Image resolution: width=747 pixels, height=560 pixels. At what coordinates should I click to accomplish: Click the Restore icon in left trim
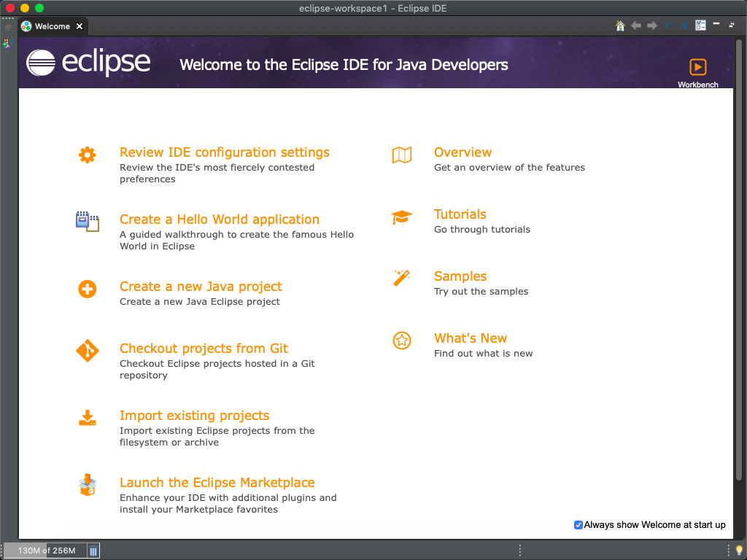(x=7, y=28)
